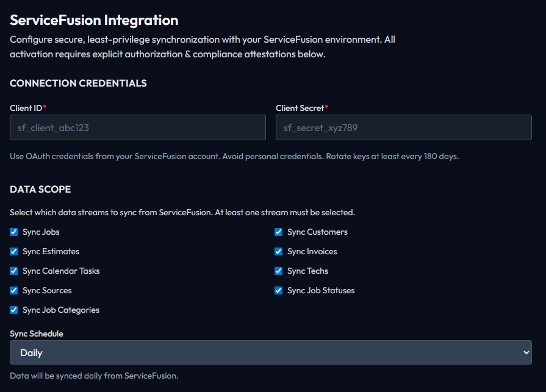
Task: Toggle the Sync Calendar Tasks checkbox
Action: pos(13,271)
